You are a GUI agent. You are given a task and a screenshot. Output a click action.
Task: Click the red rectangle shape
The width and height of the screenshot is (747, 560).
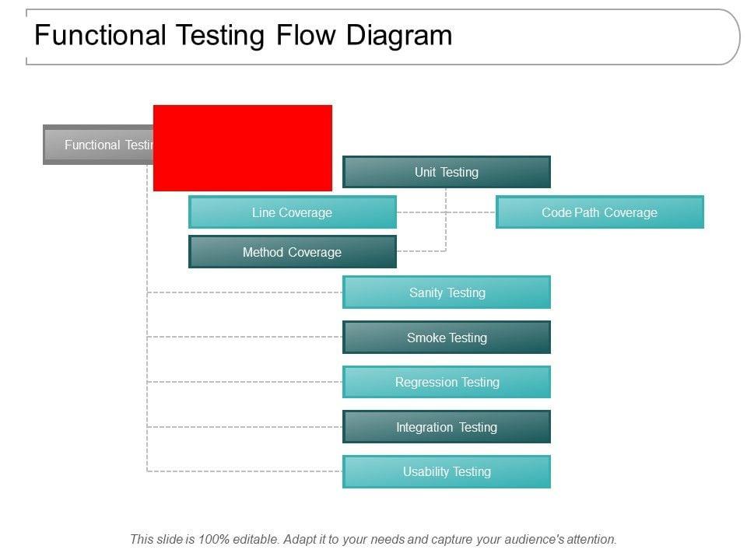click(243, 148)
